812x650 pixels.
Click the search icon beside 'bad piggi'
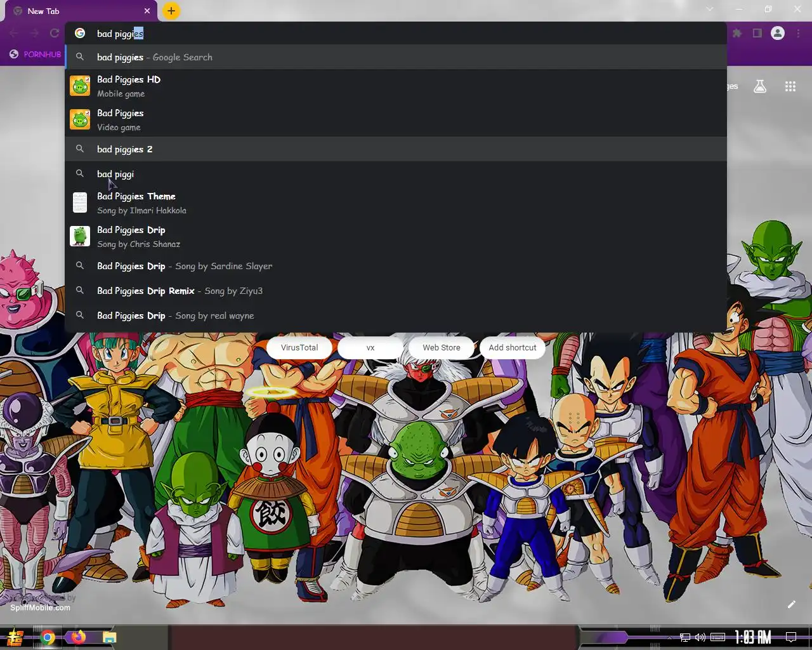click(x=80, y=173)
